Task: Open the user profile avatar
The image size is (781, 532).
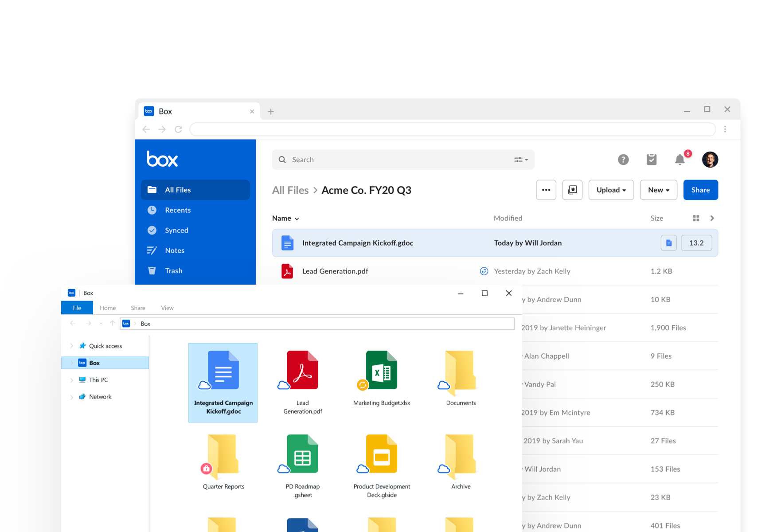Action: [x=710, y=160]
